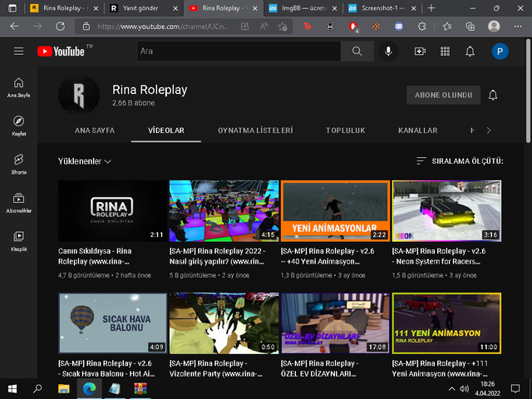Select the VİDEOLAR channel tab
Image resolution: width=532 pixels, height=399 pixels.
[166, 131]
